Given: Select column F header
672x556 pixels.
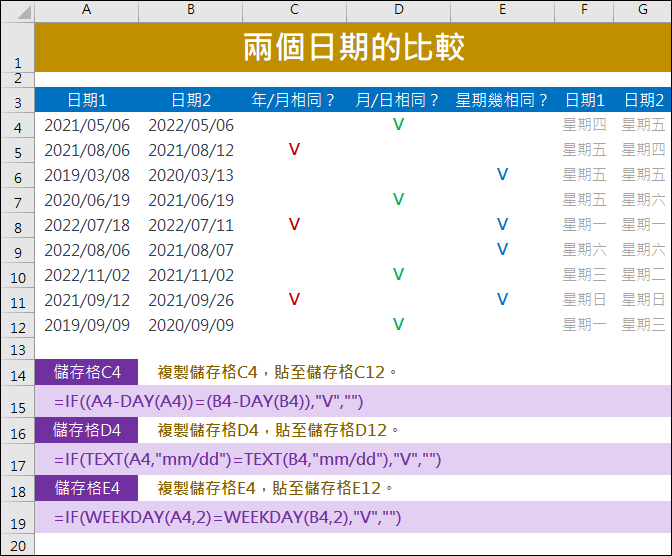Looking at the screenshot, I should click(584, 11).
